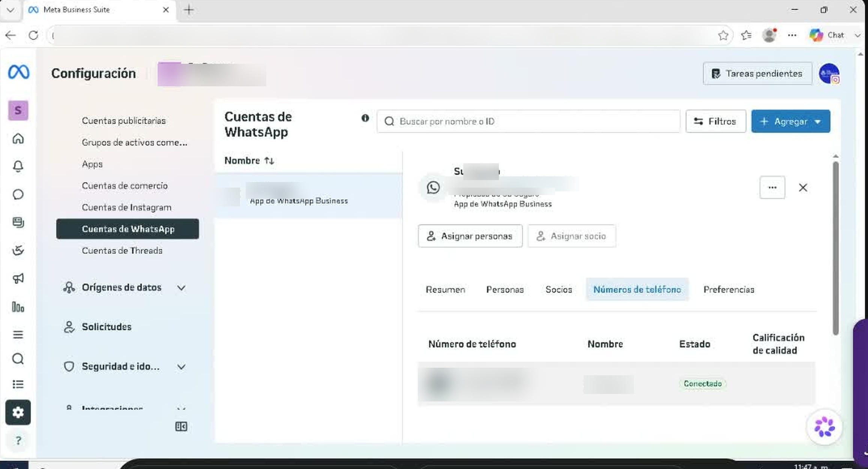
Task: Click the Calificación de calidad column header
Action: click(778, 344)
